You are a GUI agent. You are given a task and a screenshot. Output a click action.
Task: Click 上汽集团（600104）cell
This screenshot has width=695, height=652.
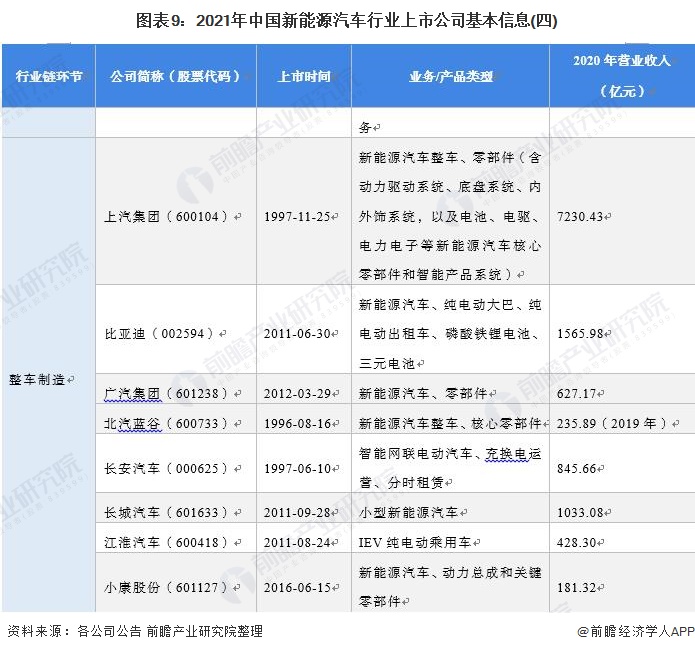(176, 211)
